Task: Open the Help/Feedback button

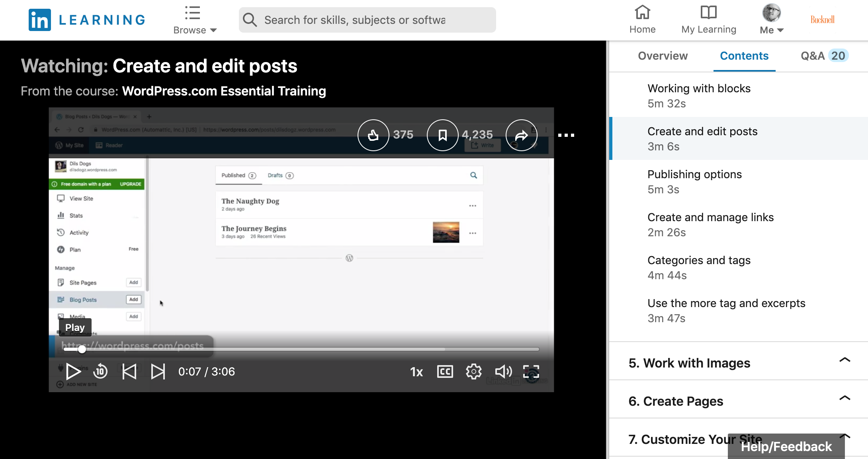Action: pyautogui.click(x=786, y=447)
